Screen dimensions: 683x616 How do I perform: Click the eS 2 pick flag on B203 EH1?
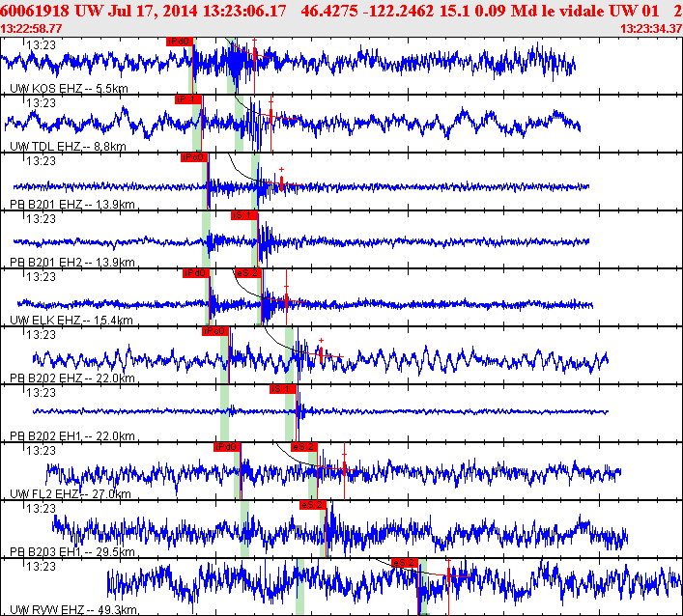313,505
